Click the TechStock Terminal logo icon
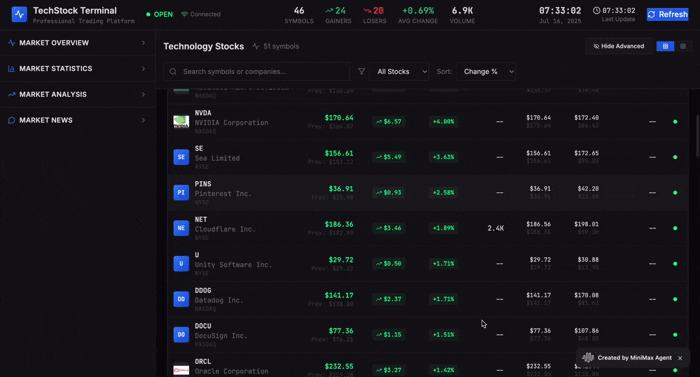The width and height of the screenshot is (700, 377). coord(19,14)
